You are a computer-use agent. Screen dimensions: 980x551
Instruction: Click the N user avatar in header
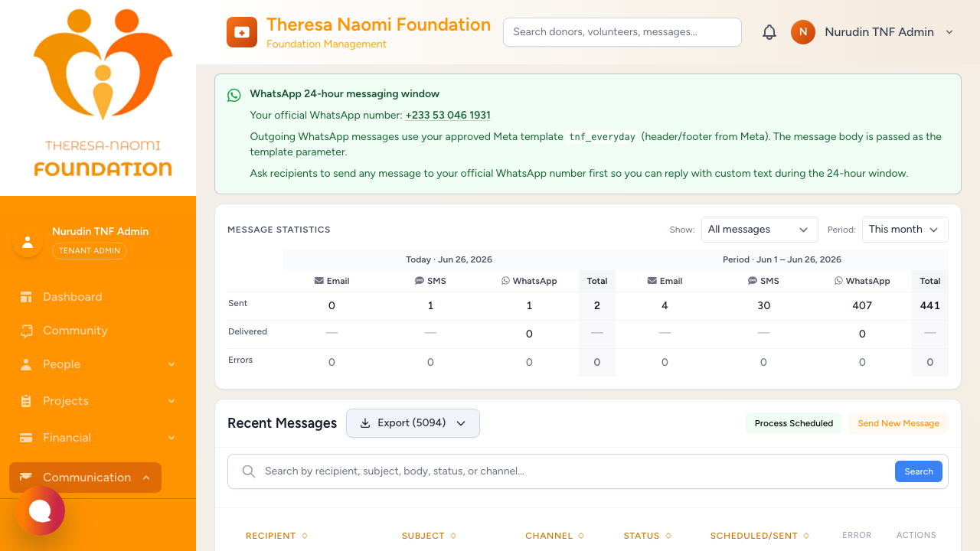803,32
